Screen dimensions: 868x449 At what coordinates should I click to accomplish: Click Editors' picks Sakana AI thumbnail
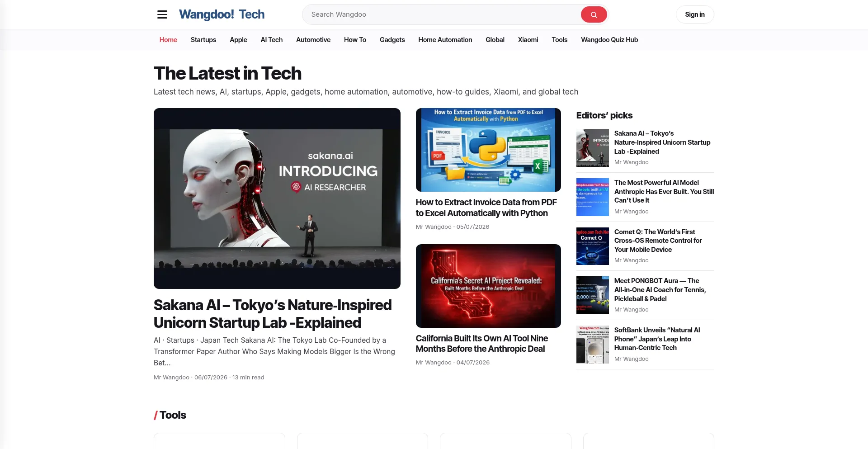pyautogui.click(x=593, y=148)
